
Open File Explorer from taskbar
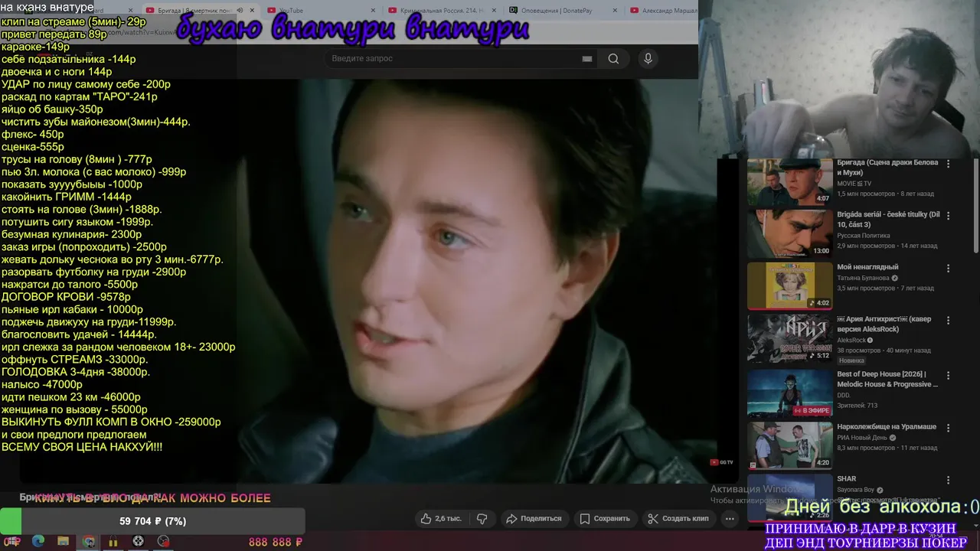[x=63, y=542]
